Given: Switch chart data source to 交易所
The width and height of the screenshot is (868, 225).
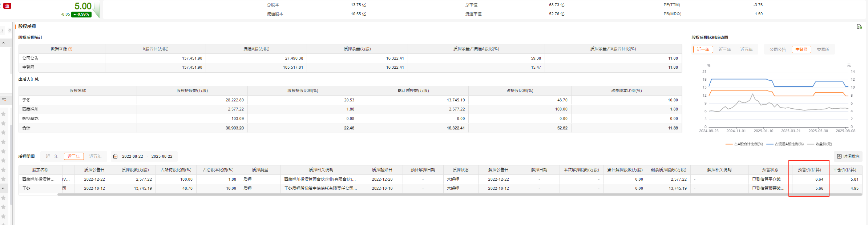Looking at the screenshot, I should (823, 49).
